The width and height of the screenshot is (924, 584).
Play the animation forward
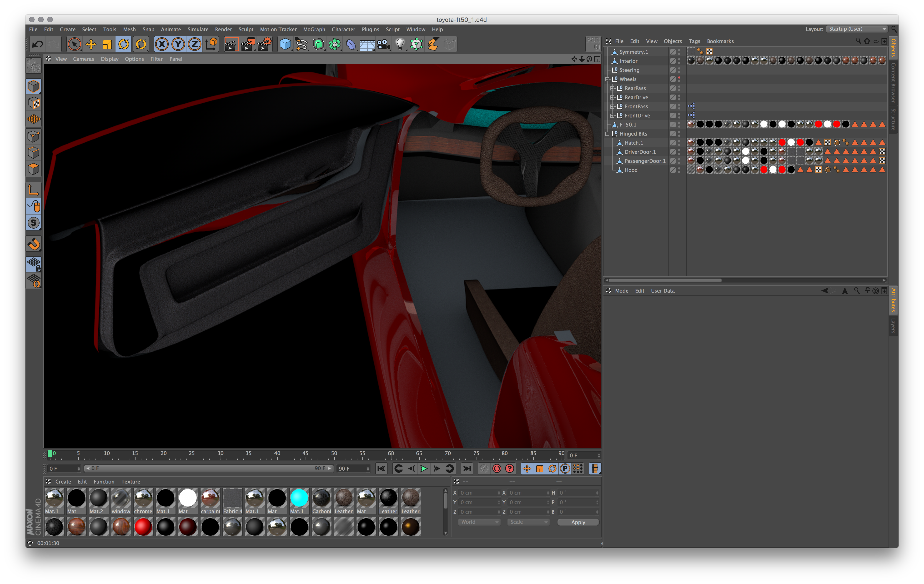coord(424,469)
